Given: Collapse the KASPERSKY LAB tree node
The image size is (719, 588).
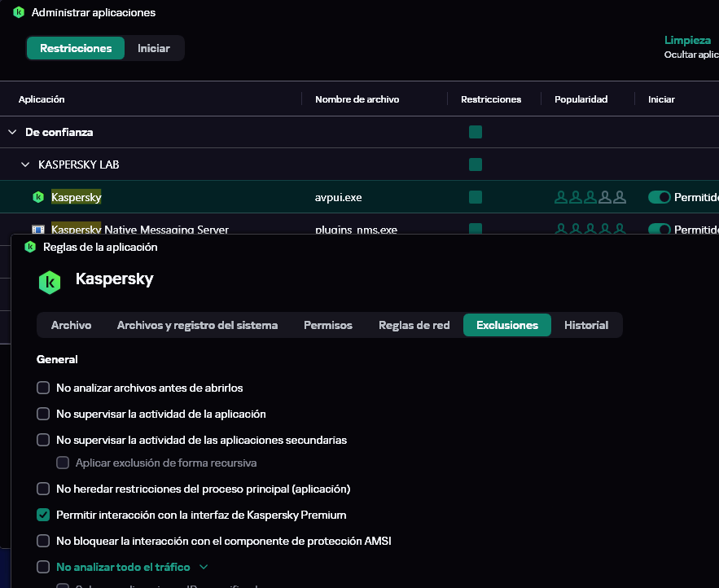Looking at the screenshot, I should pyautogui.click(x=25, y=165).
